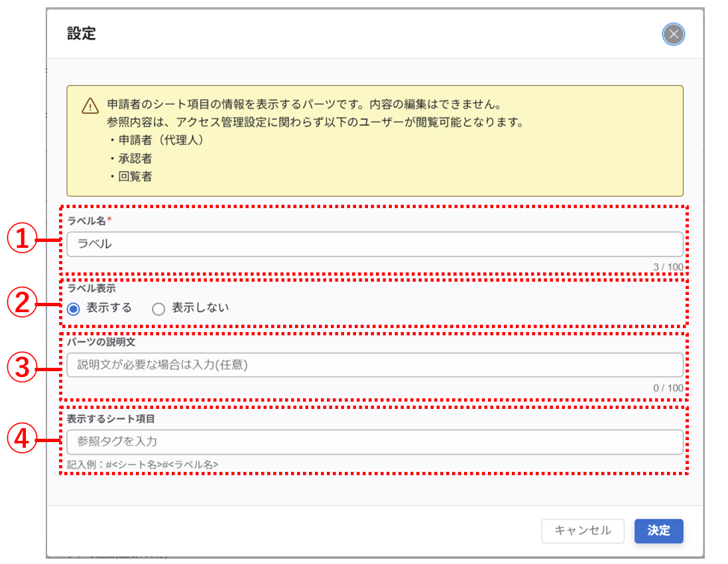This screenshot has width=728, height=564.
Task: Click inside the ラベル名 input field
Action: 265,245
